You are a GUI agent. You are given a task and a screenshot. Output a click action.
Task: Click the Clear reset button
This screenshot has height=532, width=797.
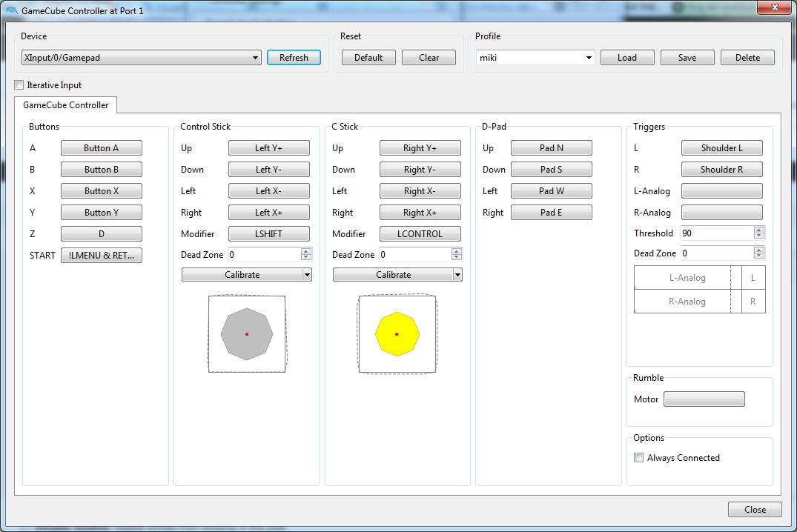point(429,57)
